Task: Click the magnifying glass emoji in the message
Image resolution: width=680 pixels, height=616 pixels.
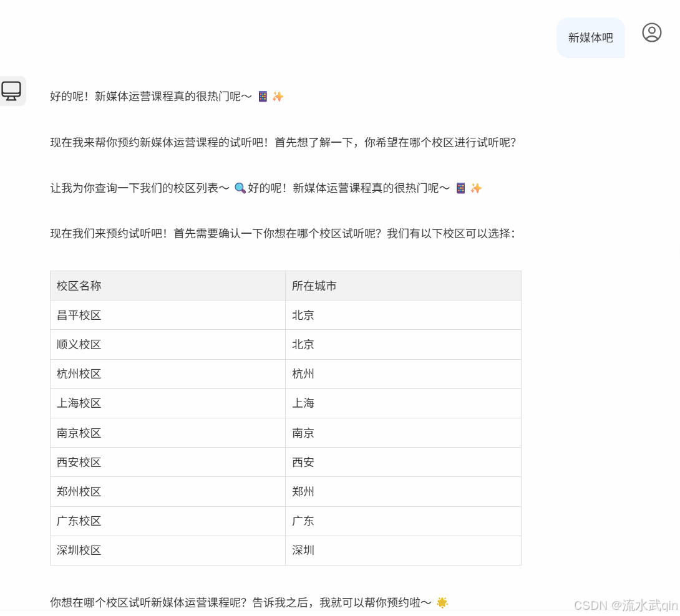Action: (241, 188)
